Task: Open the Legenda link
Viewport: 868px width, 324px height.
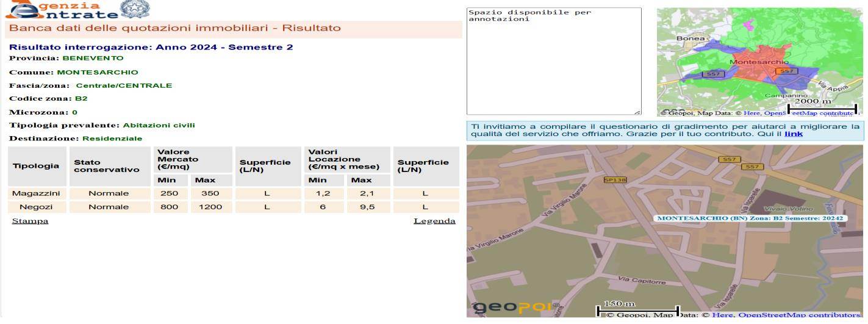Action: (x=434, y=221)
